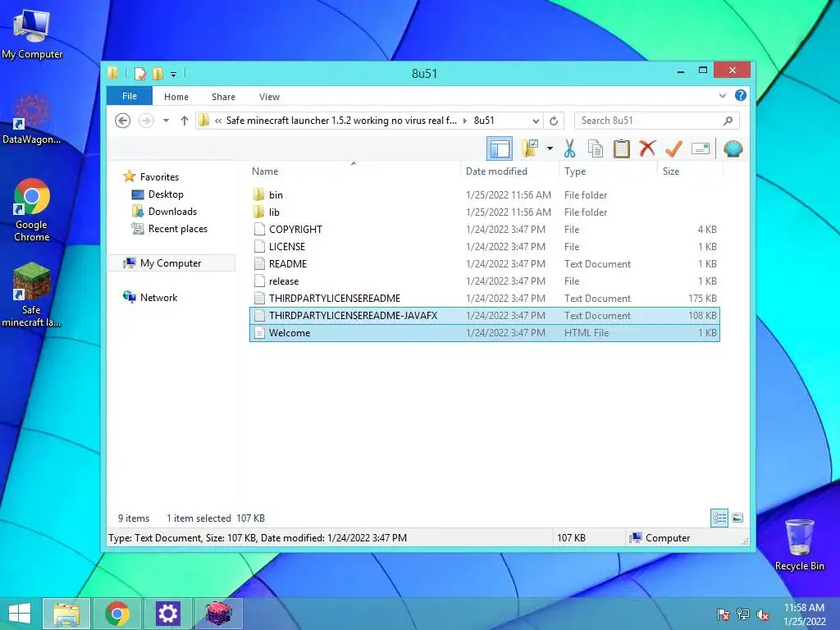Expand the address bar history dropdown
This screenshot has height=630, width=840.
coord(535,121)
